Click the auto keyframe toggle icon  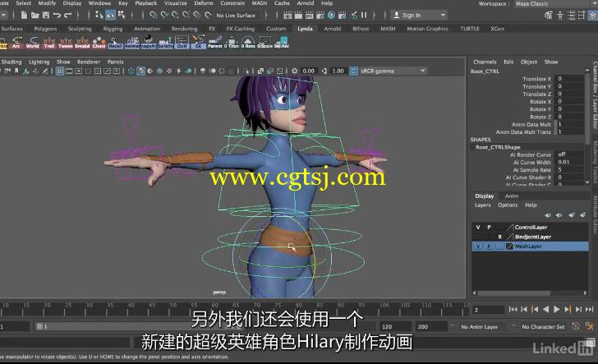click(x=576, y=326)
